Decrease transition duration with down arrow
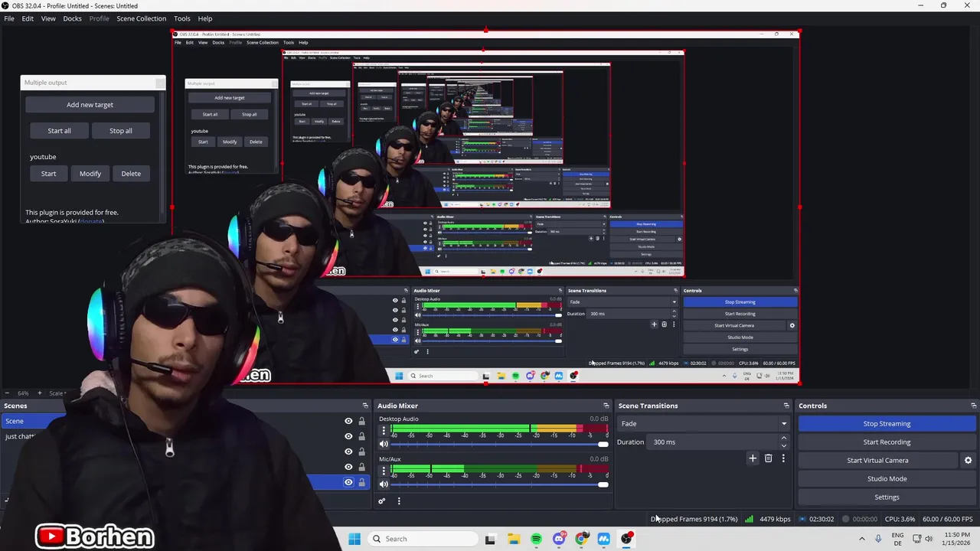 click(x=783, y=445)
